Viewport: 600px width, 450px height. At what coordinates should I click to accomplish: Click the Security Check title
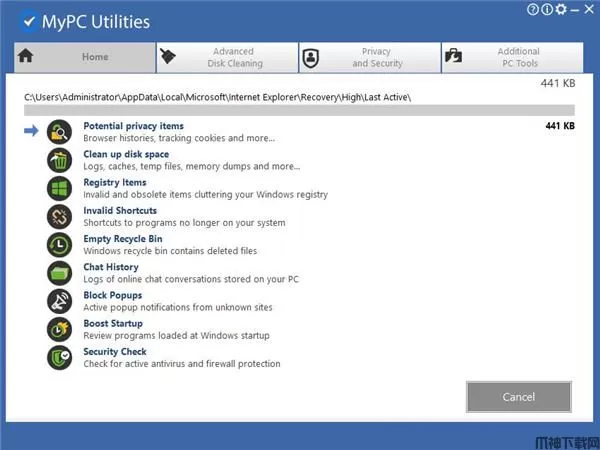pyautogui.click(x=115, y=352)
